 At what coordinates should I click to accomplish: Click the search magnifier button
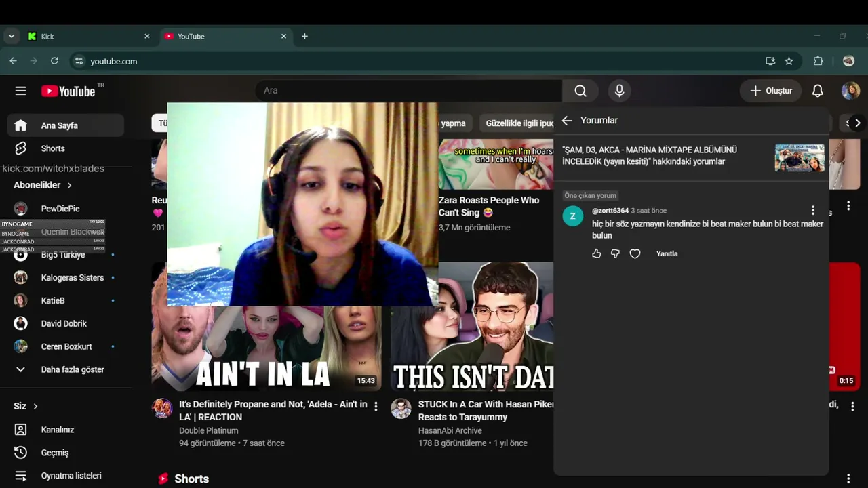click(x=580, y=91)
